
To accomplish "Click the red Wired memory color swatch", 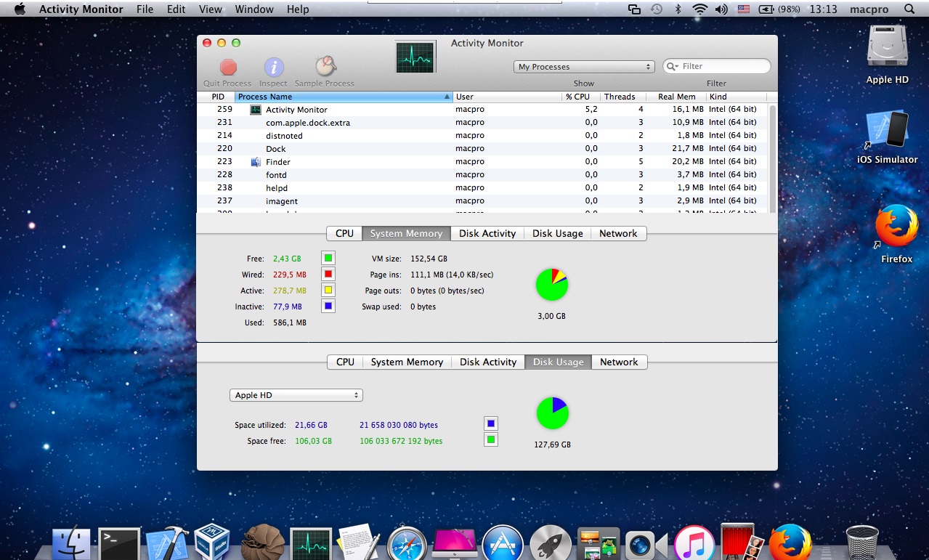I will 328,275.
